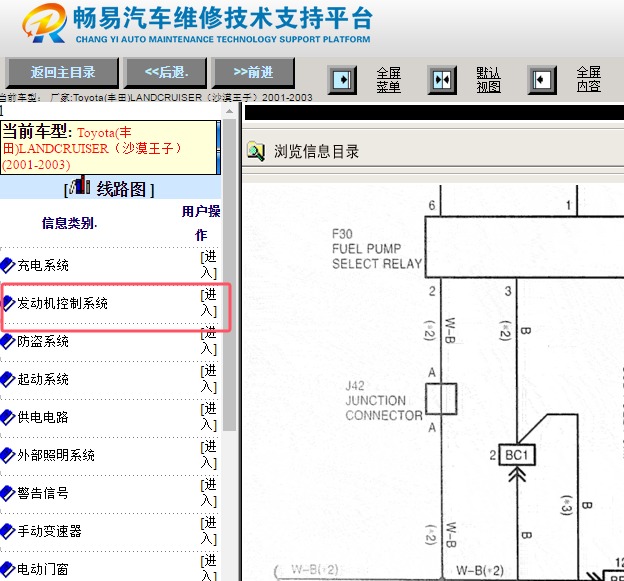Image resolution: width=624 pixels, height=581 pixels.
Task: Click the default view icon beside 默认视图
Action: click(x=442, y=80)
